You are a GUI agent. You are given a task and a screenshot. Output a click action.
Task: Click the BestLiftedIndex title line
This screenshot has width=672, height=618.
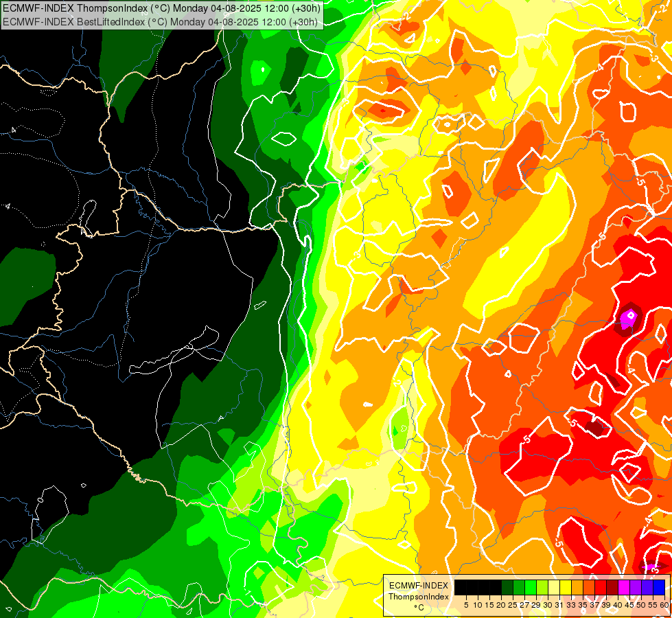[x=160, y=21]
